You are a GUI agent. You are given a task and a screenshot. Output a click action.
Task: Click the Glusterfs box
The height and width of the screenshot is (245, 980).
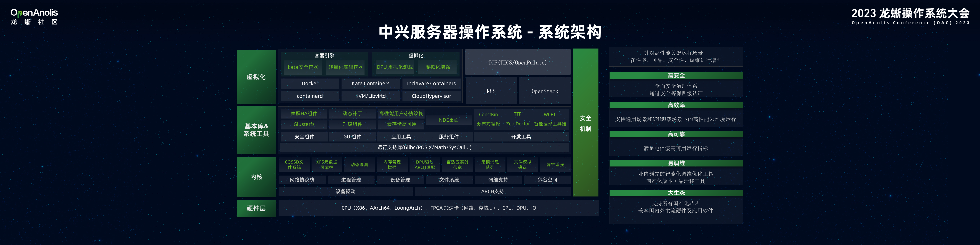coord(304,124)
